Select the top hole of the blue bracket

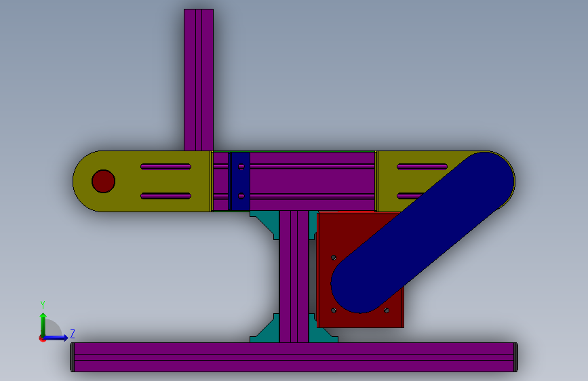tap(241, 167)
